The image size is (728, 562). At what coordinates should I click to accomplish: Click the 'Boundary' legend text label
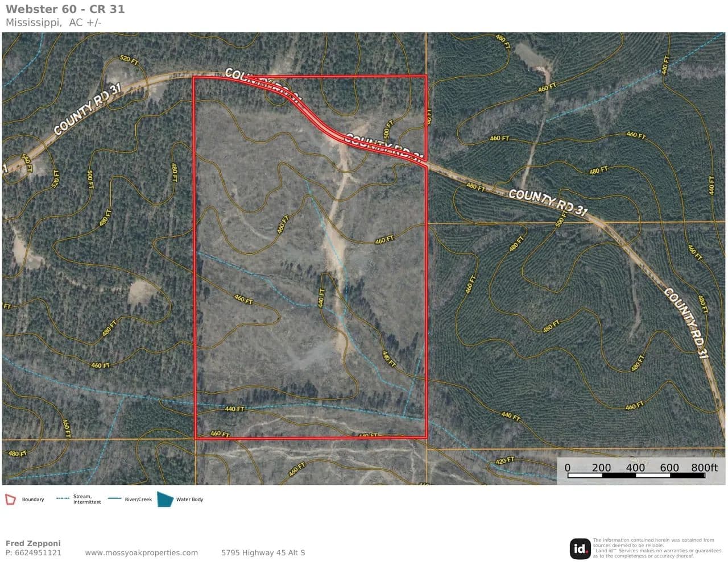[33, 499]
